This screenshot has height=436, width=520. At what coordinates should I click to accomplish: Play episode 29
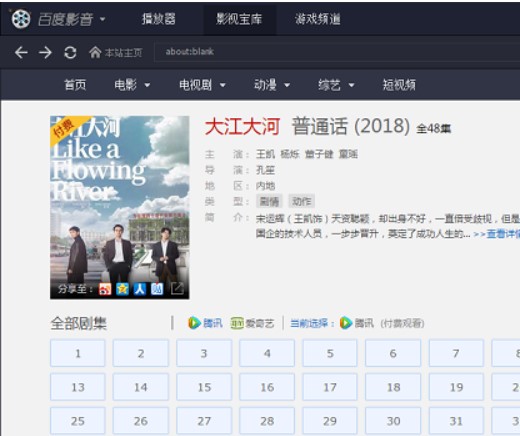point(330,421)
